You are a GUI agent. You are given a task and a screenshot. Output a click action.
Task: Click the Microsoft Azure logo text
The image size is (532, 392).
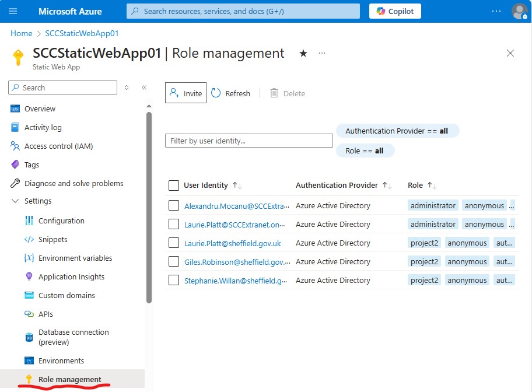pos(70,11)
